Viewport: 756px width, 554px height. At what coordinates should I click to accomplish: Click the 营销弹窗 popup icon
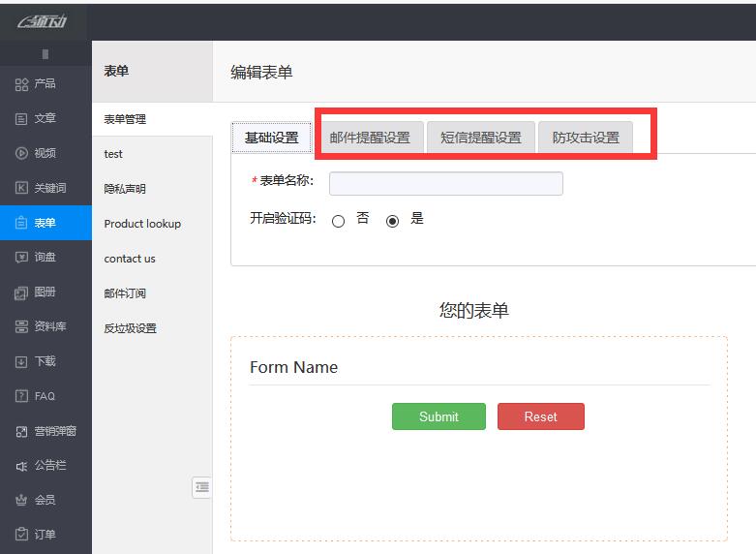[x=21, y=431]
